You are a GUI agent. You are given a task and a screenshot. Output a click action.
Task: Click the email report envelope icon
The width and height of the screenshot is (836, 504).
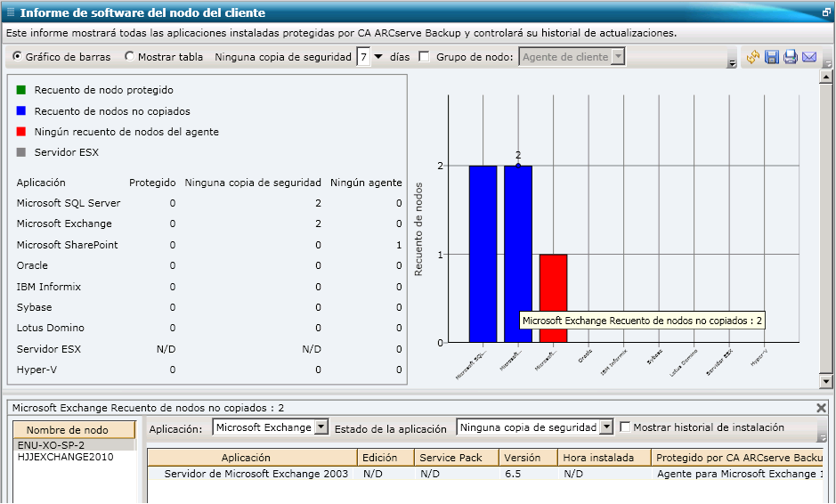click(809, 56)
